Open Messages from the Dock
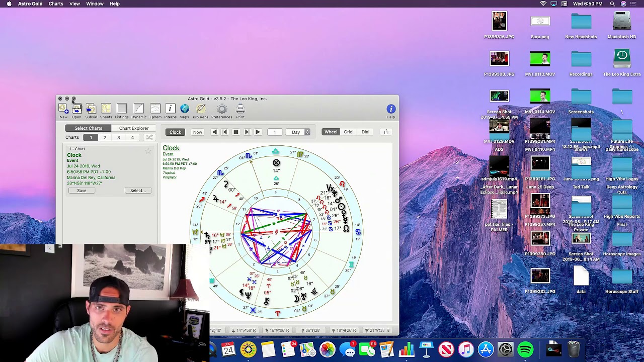 (x=347, y=349)
